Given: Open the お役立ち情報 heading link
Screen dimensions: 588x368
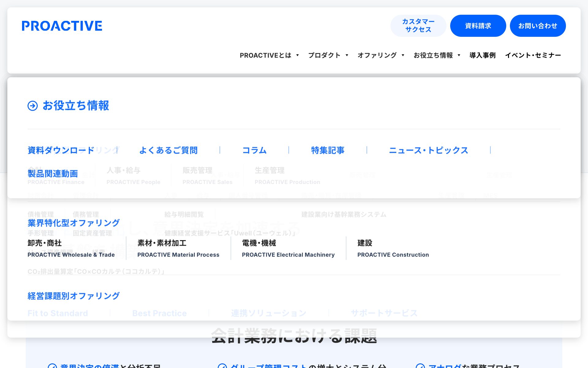Looking at the screenshot, I should (x=76, y=105).
